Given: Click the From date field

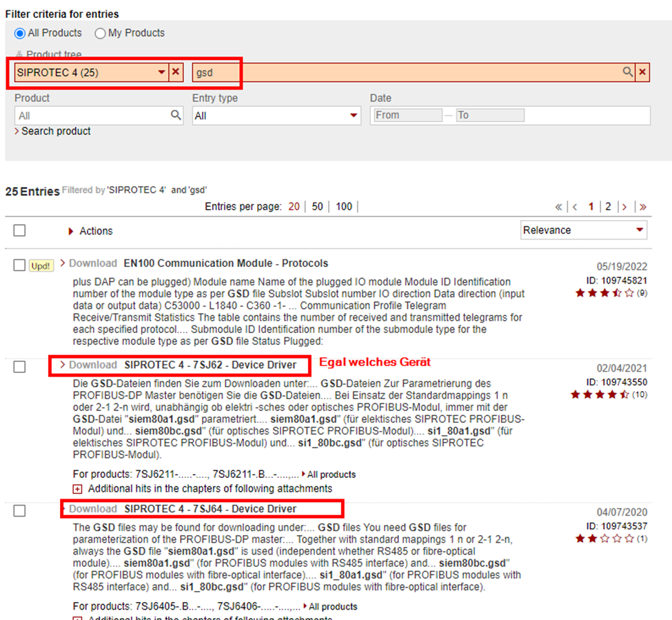Looking at the screenshot, I should (x=407, y=115).
